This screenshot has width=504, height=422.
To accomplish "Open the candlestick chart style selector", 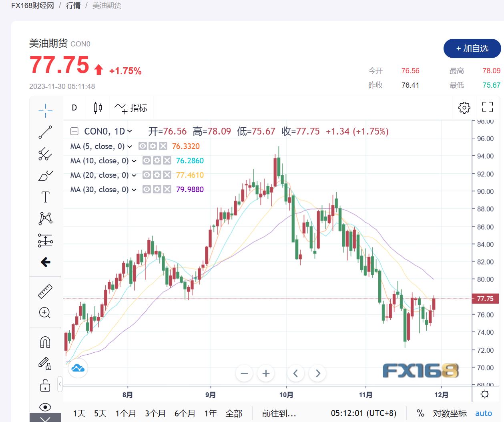I will tap(98, 108).
